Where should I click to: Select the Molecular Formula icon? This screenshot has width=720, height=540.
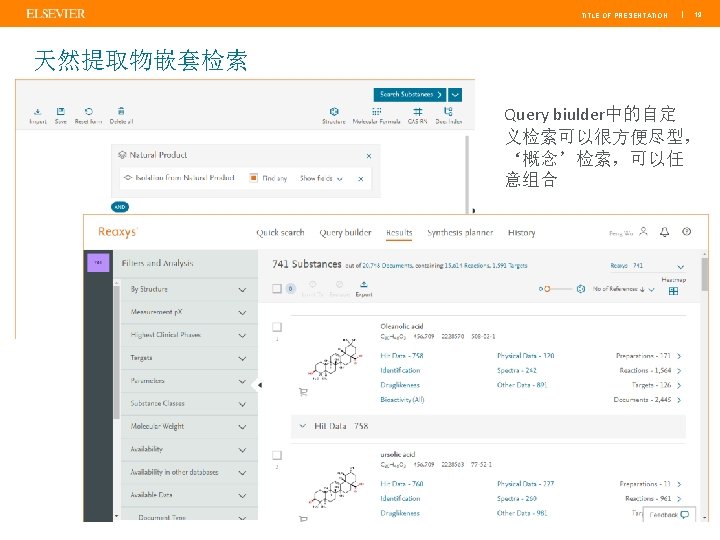[x=377, y=112]
